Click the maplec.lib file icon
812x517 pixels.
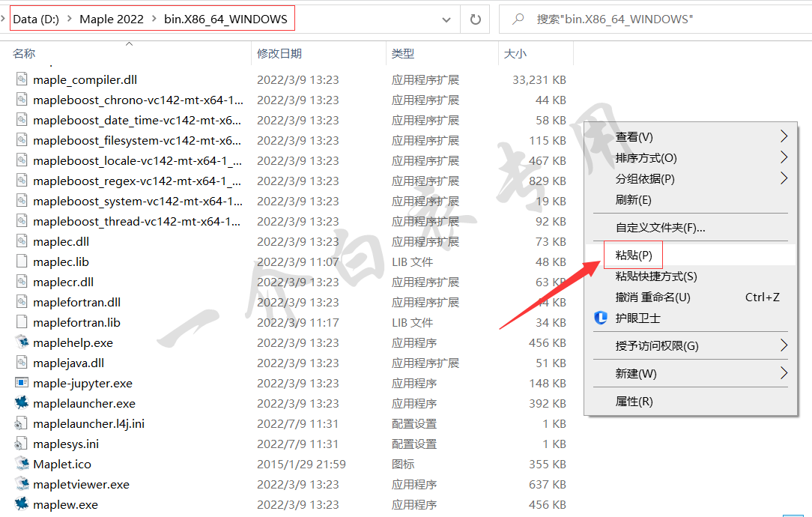tap(22, 261)
